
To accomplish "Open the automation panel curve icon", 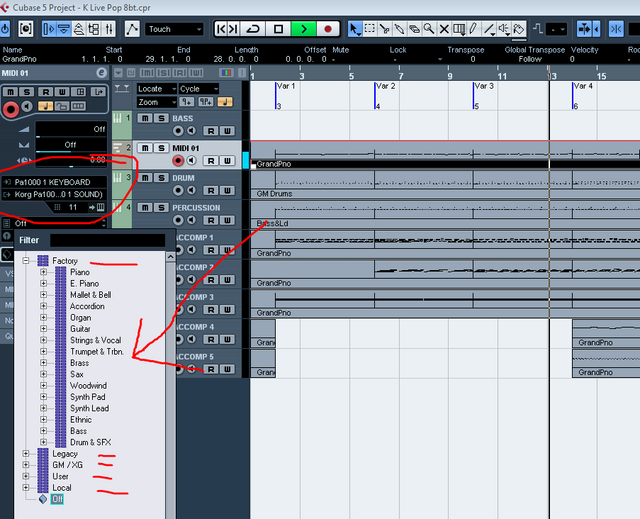I will [x=132, y=29].
